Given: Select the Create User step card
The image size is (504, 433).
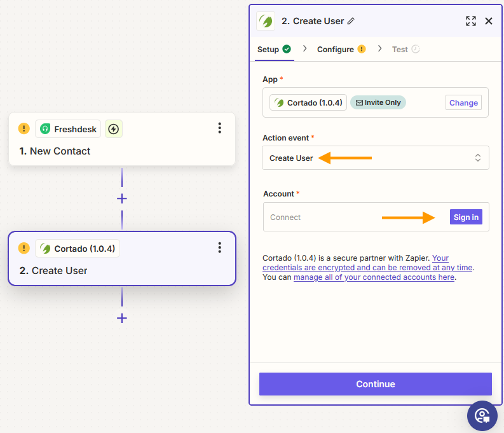Looking at the screenshot, I should tap(122, 258).
